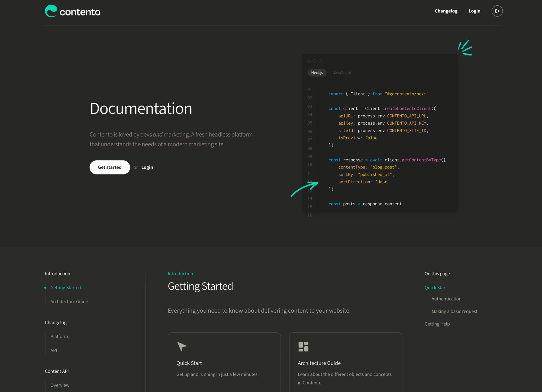The image size is (542, 392).
Task: Click Login in the header
Action: coord(474,11)
